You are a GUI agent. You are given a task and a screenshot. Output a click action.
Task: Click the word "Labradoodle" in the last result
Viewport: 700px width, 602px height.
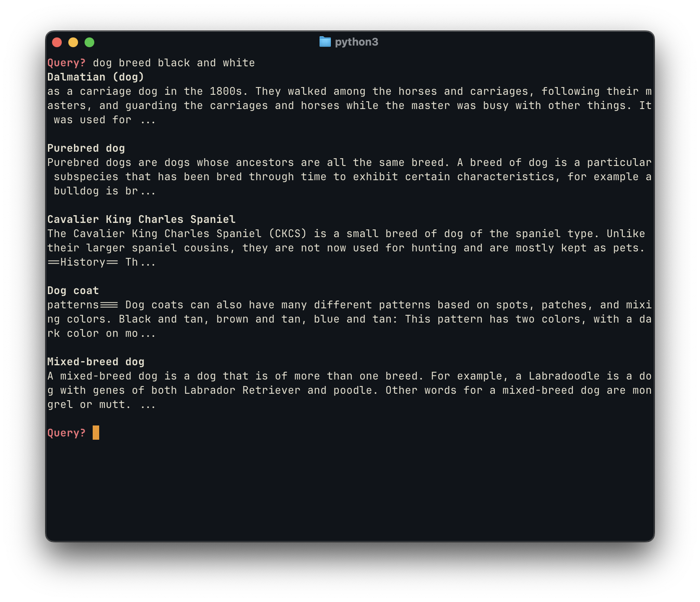(564, 376)
